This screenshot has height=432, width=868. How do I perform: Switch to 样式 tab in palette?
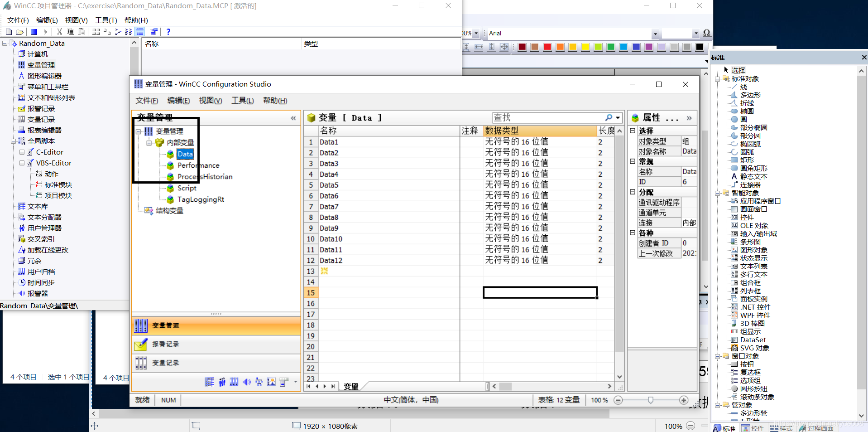[x=782, y=428]
